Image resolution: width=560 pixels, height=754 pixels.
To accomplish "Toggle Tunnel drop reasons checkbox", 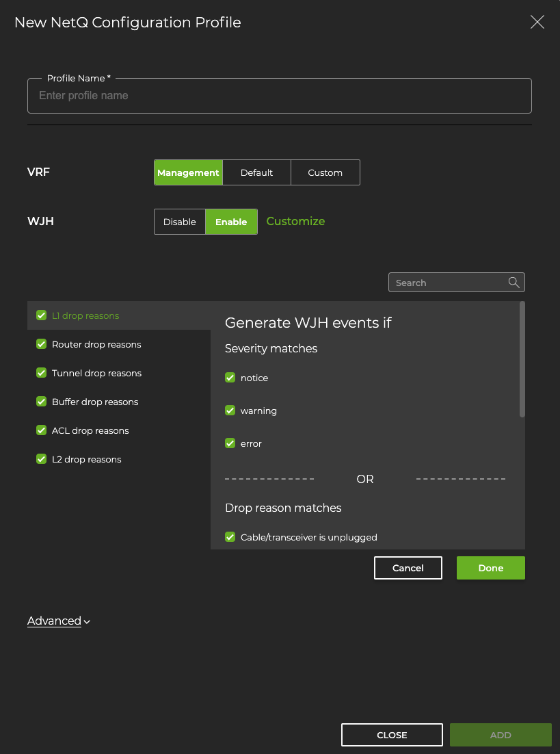I will [x=41, y=373].
